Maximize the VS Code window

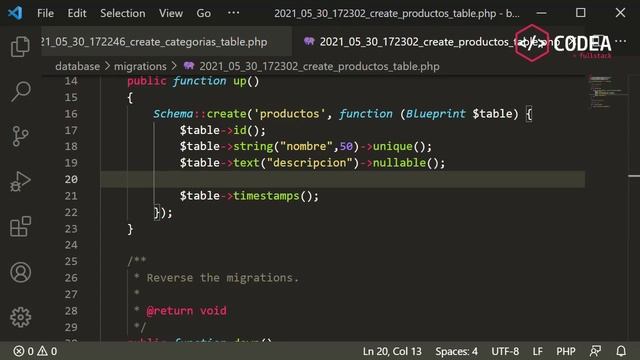pos(580,13)
